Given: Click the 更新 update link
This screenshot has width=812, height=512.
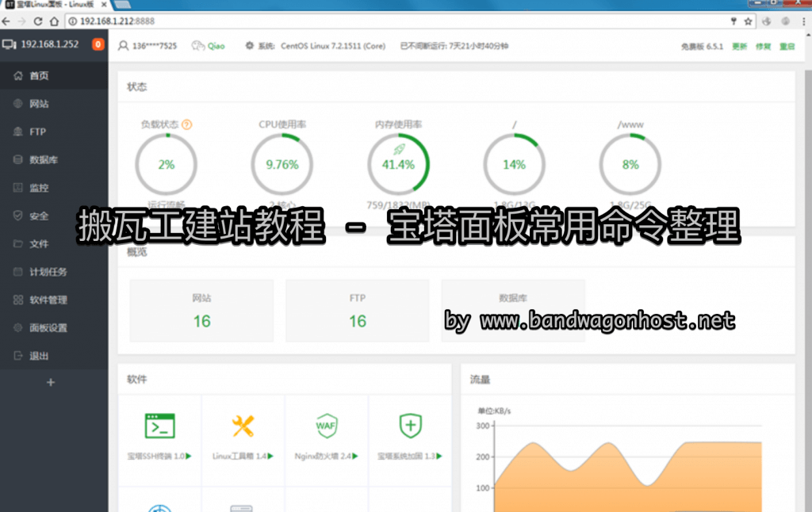Looking at the screenshot, I should 740,47.
